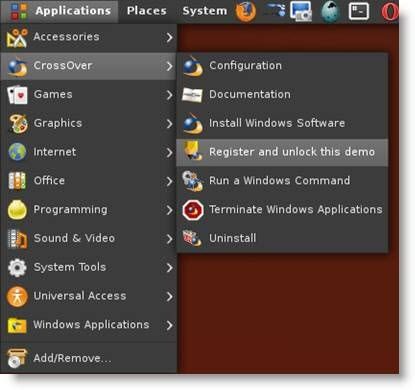Viewport: 415px width, 390px height.
Task: Open the Programming category
Action: [x=88, y=210]
